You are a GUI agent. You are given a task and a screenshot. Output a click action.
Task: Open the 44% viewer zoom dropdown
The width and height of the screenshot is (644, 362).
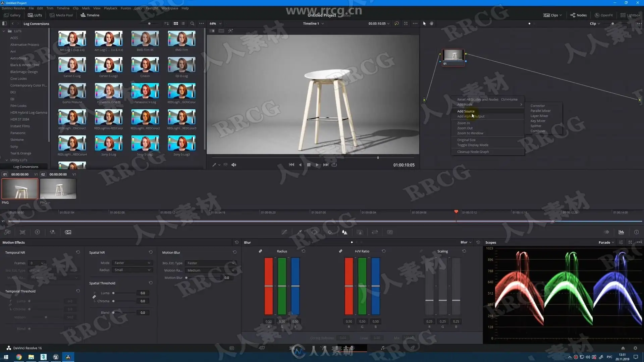click(x=216, y=23)
